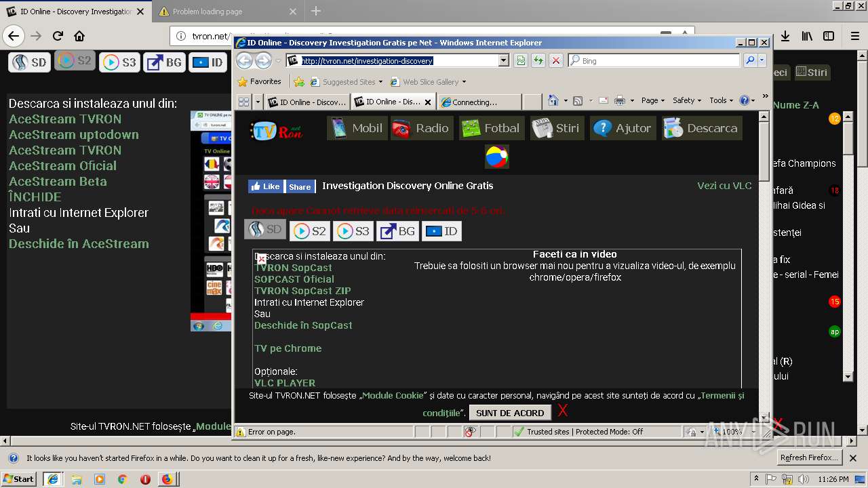Click the Facebook Like button
Screen dimensions: 868x488
265,186
